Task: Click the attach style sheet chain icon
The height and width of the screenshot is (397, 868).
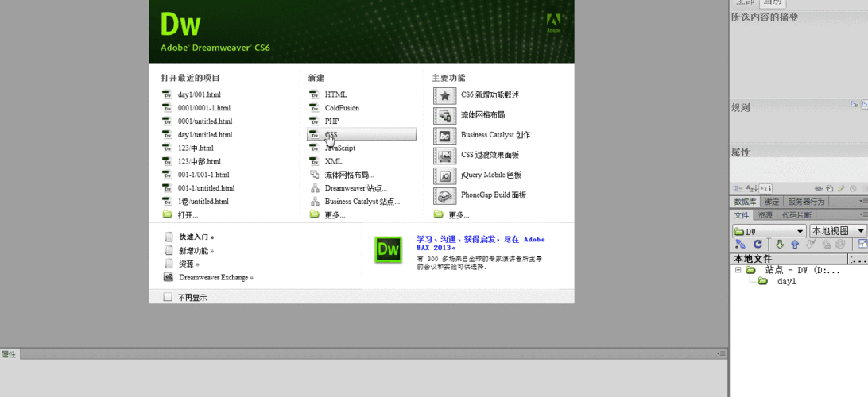Action: pyautogui.click(x=818, y=188)
